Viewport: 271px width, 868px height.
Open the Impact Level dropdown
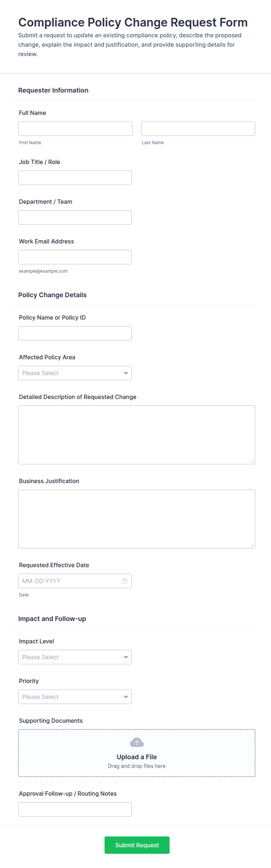[75, 657]
